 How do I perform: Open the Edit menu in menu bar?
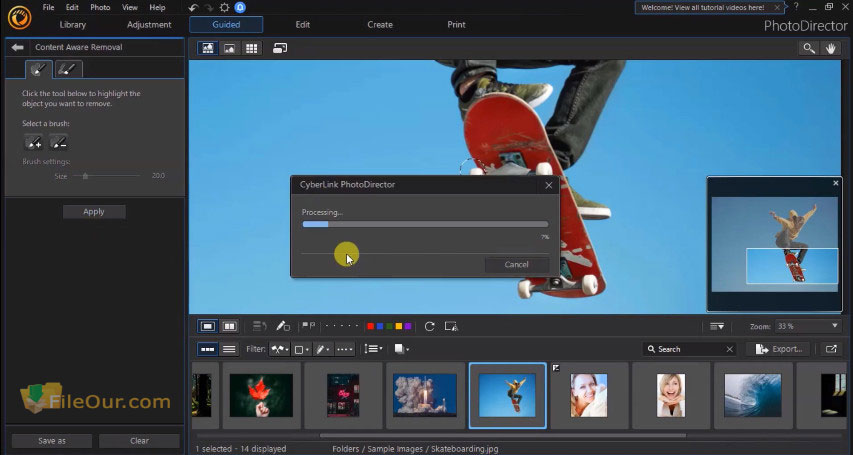(72, 8)
